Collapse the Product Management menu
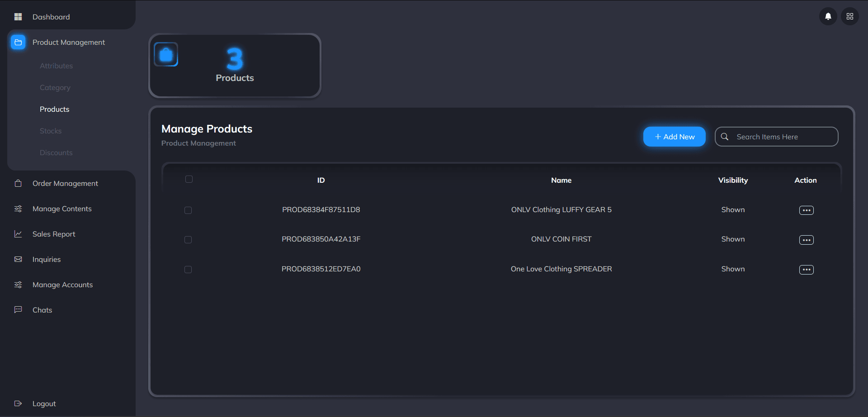Viewport: 868px width, 417px height. coord(69,42)
